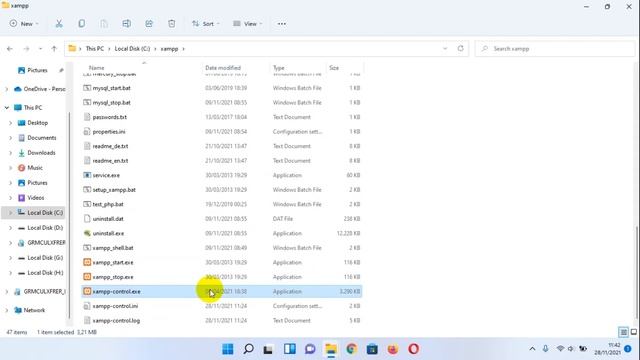
Task: Refresh the xampp folder view
Action: tap(460, 48)
